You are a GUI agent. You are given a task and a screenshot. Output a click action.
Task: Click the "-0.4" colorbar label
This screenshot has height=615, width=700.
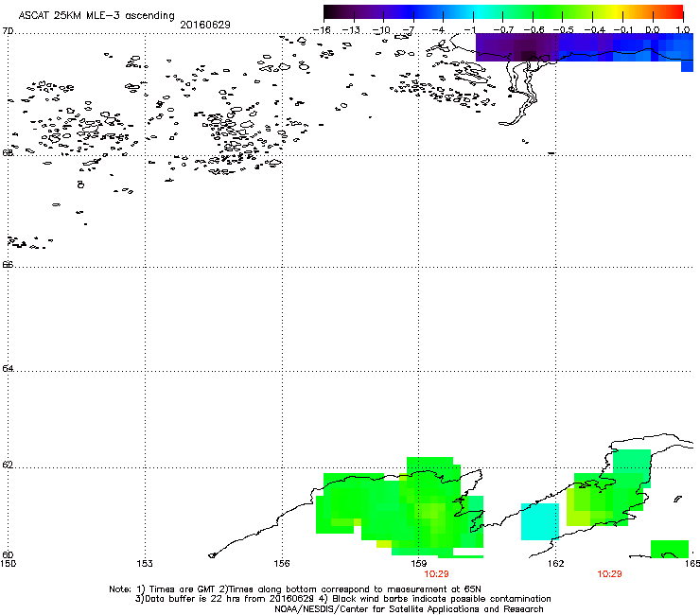point(594,30)
